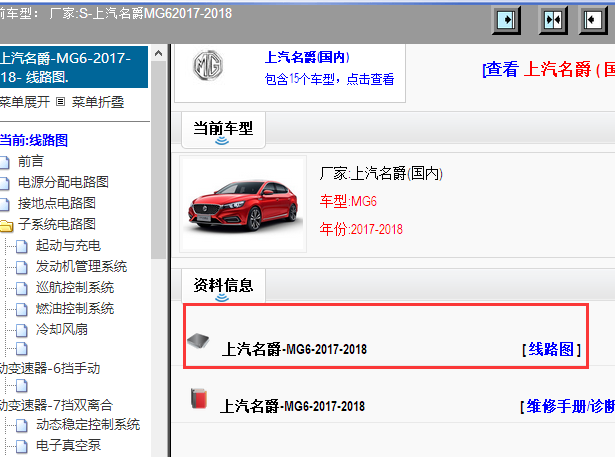Image resolution: width=615 pixels, height=457 pixels.
Task: Click the collapse-left panel arrow button
Action: pyautogui.click(x=593, y=20)
